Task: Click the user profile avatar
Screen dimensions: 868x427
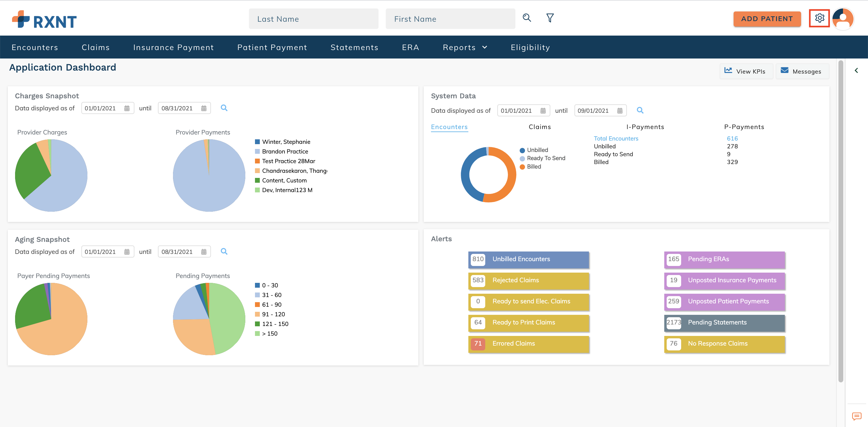Action: point(842,19)
